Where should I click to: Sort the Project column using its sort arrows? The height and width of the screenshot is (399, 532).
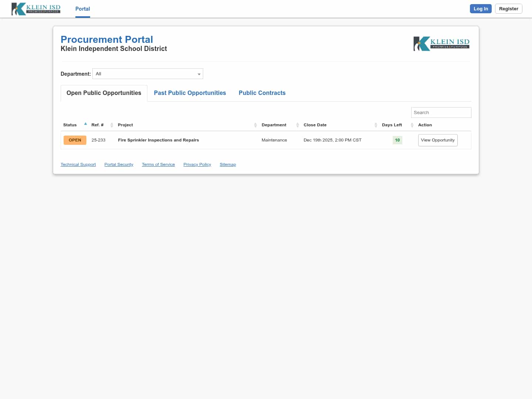click(x=255, y=125)
